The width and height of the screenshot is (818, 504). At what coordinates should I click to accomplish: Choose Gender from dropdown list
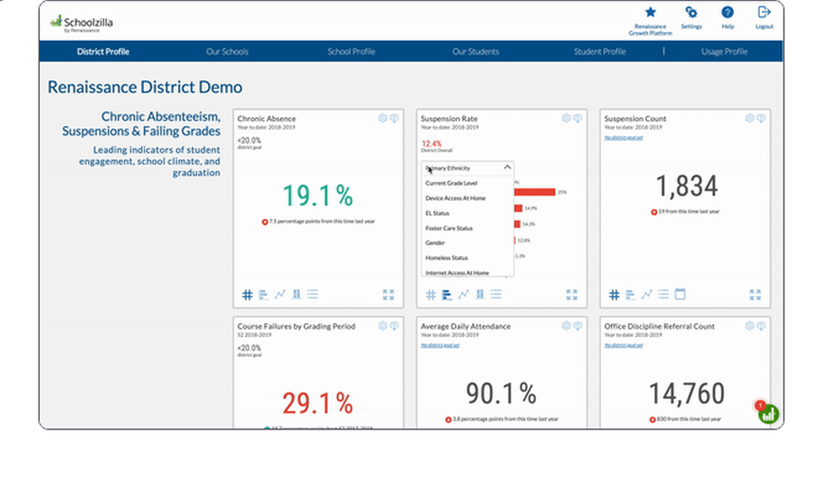[x=435, y=243]
